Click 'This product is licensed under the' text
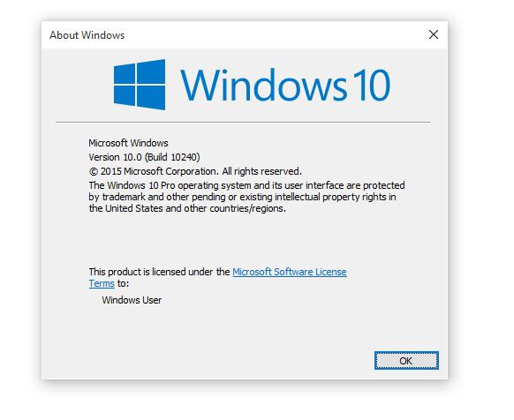The width and height of the screenshot is (514, 420). point(159,272)
